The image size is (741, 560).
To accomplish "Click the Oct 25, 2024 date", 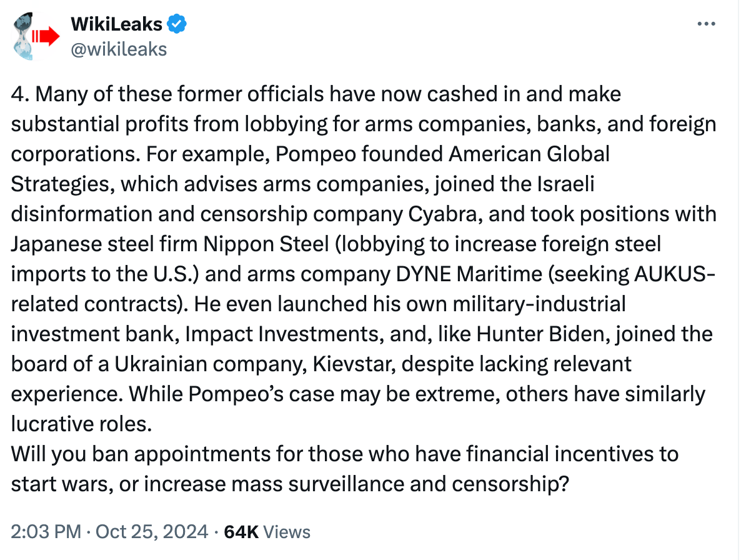I will tap(152, 532).
